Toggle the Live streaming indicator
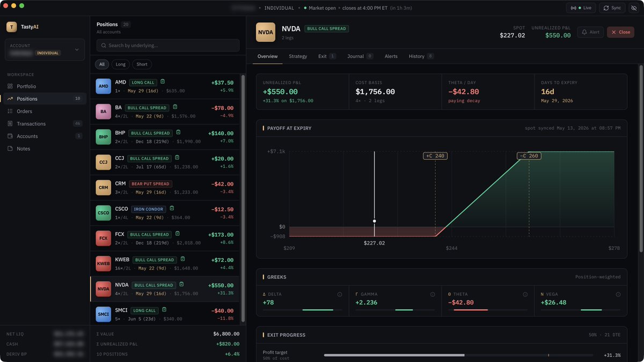The width and height of the screenshot is (644, 362). pyautogui.click(x=581, y=8)
